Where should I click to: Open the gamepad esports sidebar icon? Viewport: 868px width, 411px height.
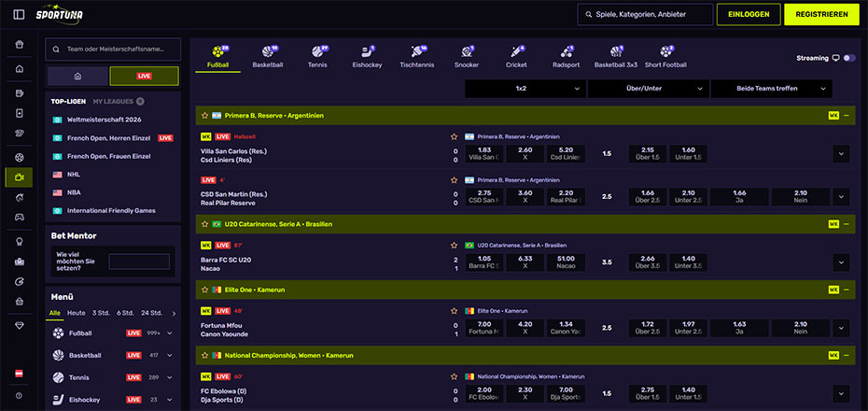point(20,217)
